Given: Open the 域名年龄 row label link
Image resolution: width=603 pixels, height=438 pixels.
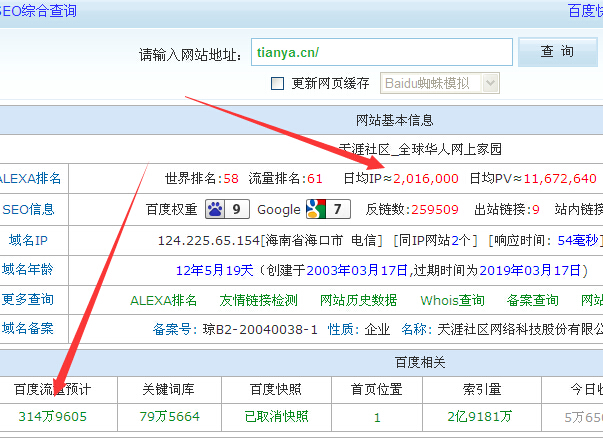Looking at the screenshot, I should click(x=30, y=269).
